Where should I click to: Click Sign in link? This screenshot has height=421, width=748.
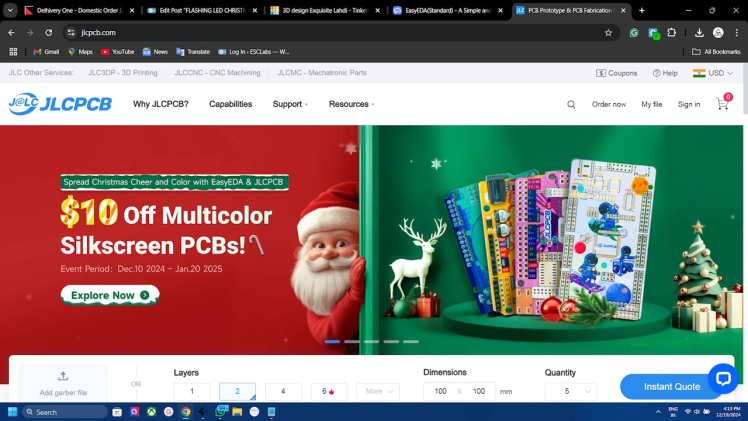click(689, 104)
